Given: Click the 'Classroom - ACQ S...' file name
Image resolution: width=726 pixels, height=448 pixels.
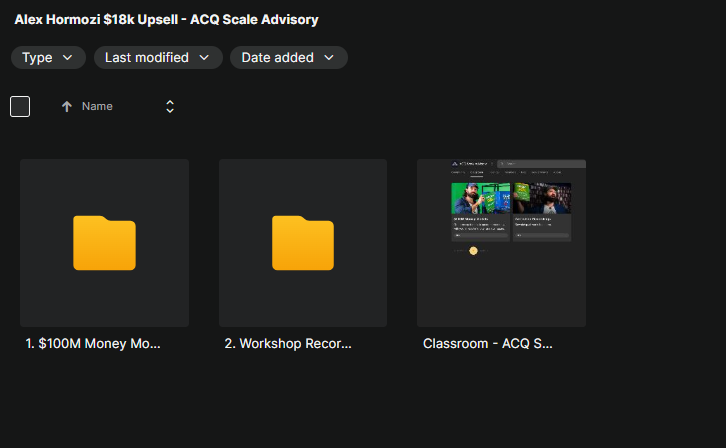Looking at the screenshot, I should (488, 343).
